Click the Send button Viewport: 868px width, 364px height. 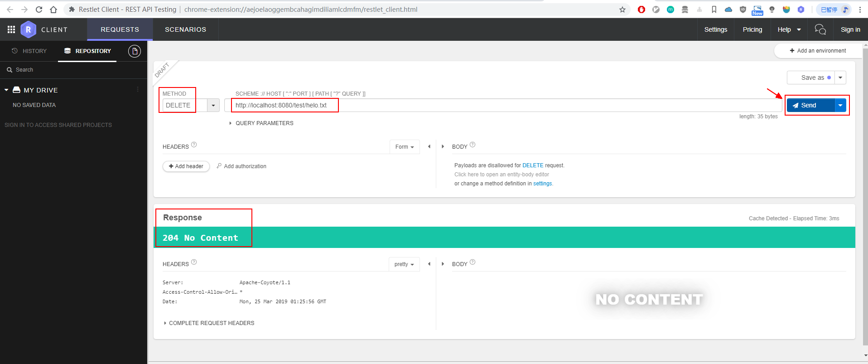[810, 105]
